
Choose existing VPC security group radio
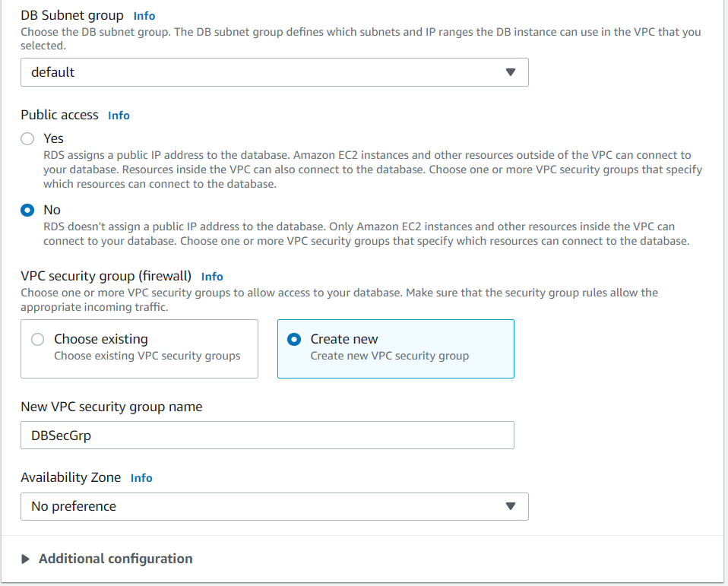(x=38, y=340)
